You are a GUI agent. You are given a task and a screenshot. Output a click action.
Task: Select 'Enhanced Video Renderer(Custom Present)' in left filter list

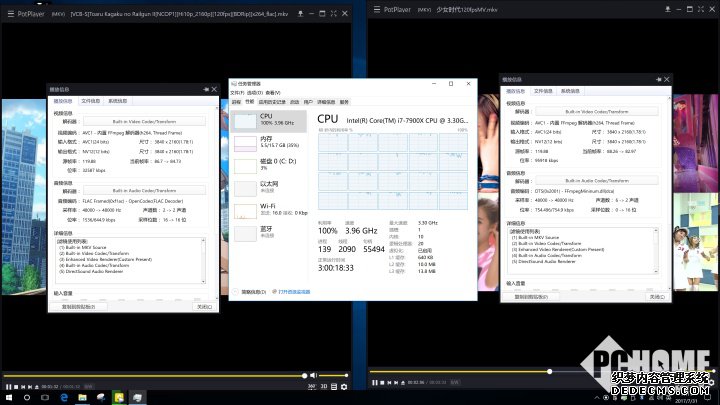tap(105, 259)
